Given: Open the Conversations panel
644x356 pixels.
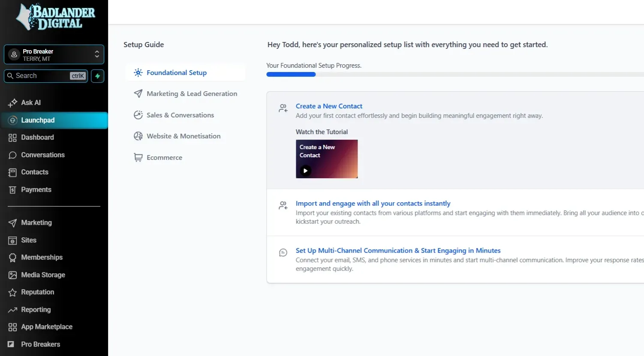Looking at the screenshot, I should pyautogui.click(x=43, y=155).
